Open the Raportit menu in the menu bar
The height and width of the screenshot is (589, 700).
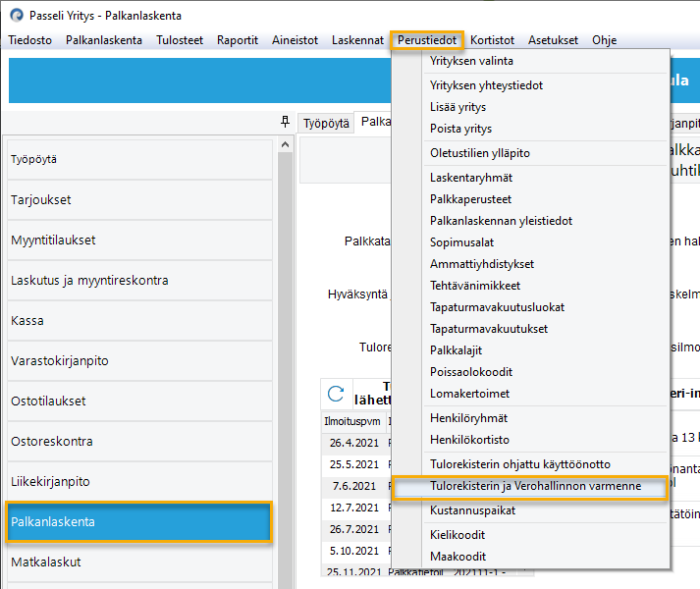(x=238, y=40)
